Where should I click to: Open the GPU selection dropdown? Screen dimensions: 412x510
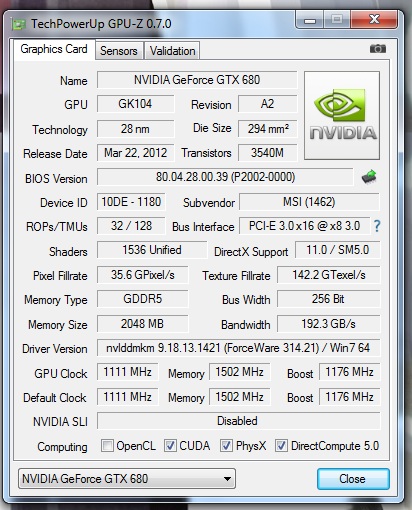pos(127,479)
